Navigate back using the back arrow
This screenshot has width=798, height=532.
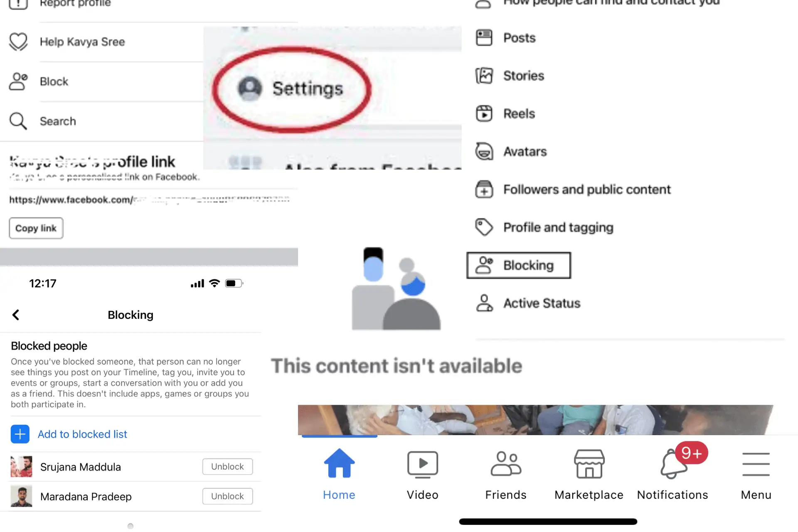[16, 315]
